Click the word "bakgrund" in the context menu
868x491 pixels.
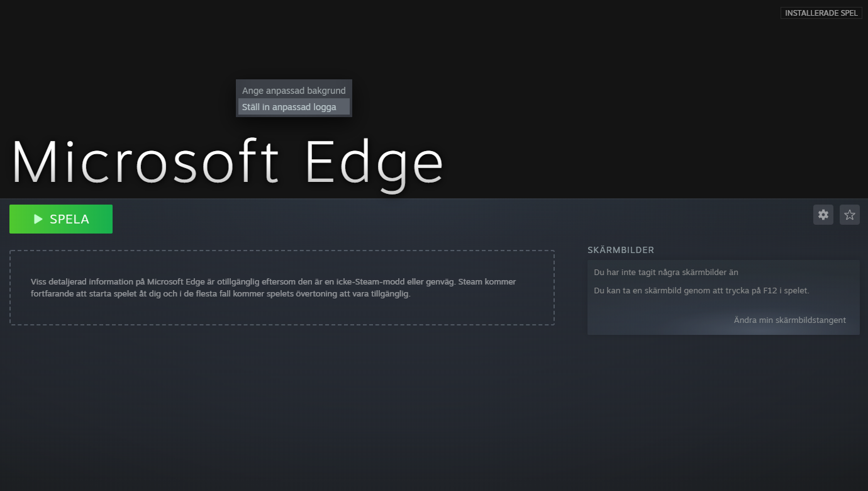point(326,91)
